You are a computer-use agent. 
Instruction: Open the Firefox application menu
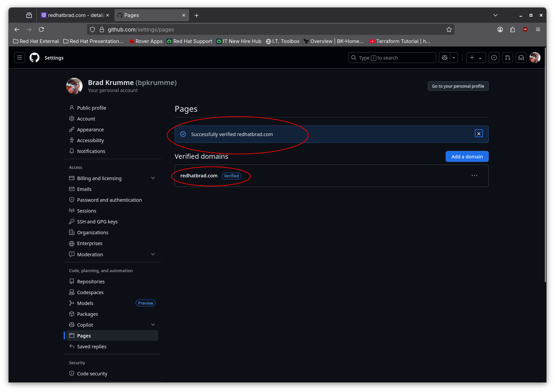pos(538,29)
